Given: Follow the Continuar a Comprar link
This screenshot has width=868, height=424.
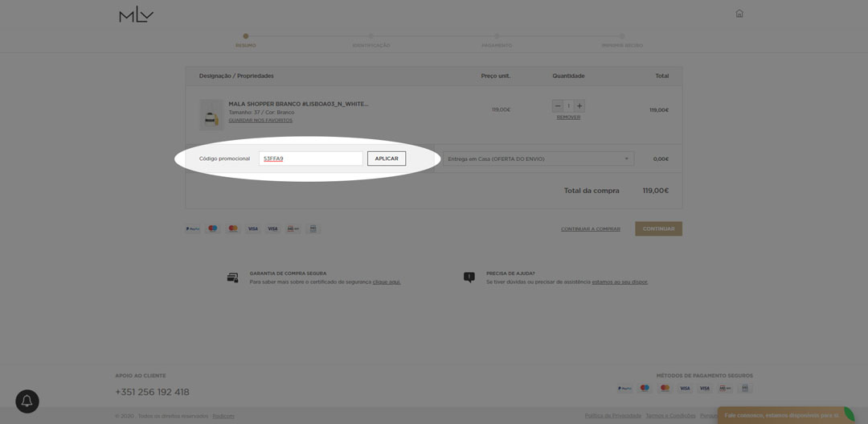Looking at the screenshot, I should coord(591,229).
